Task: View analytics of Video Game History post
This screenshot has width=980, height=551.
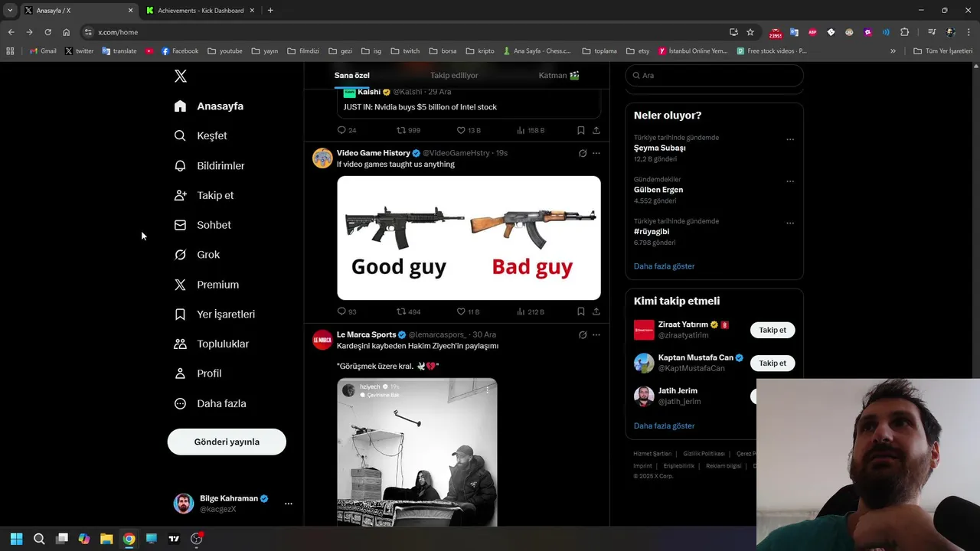Action: [x=531, y=311]
